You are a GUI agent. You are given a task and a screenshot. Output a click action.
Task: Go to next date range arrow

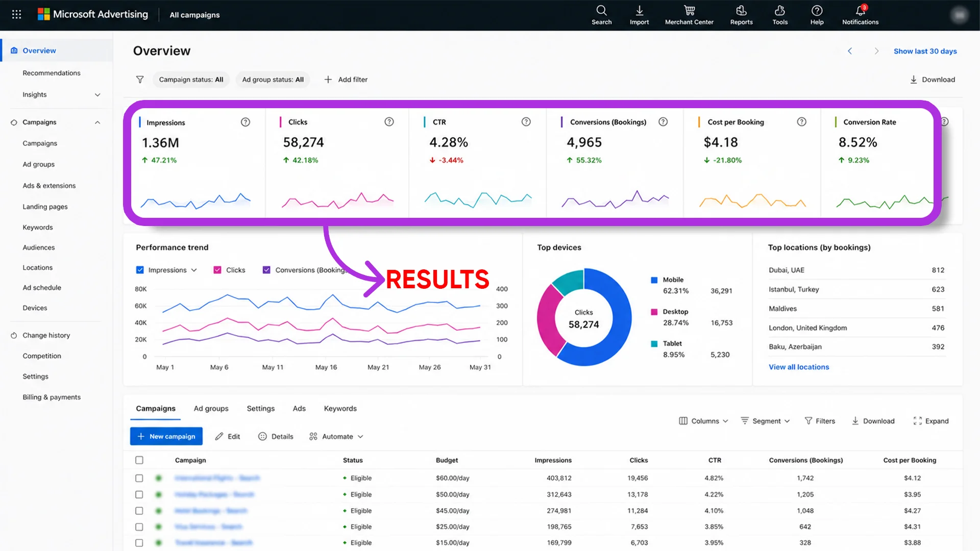[x=876, y=51]
